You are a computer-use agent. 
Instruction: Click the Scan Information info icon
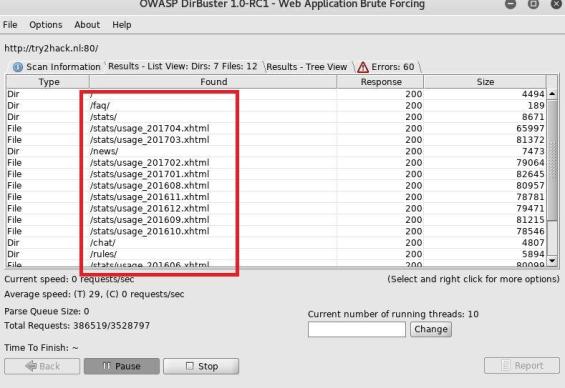pyautogui.click(x=18, y=67)
